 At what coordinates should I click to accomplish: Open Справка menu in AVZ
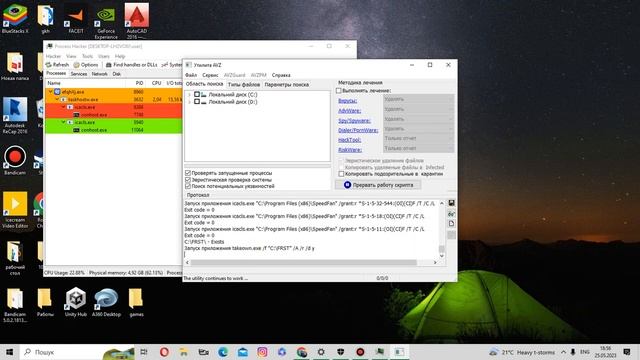(x=281, y=75)
